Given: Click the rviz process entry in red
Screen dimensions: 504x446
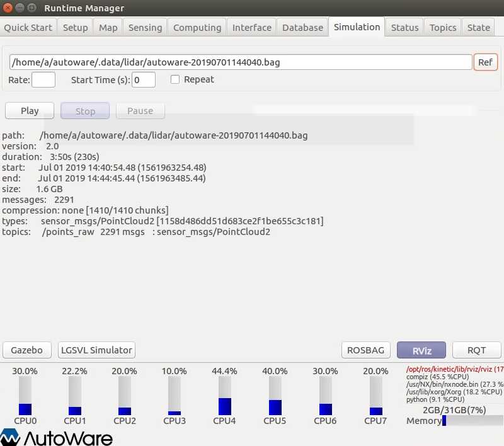Looking at the screenshot, I should pos(455,369).
